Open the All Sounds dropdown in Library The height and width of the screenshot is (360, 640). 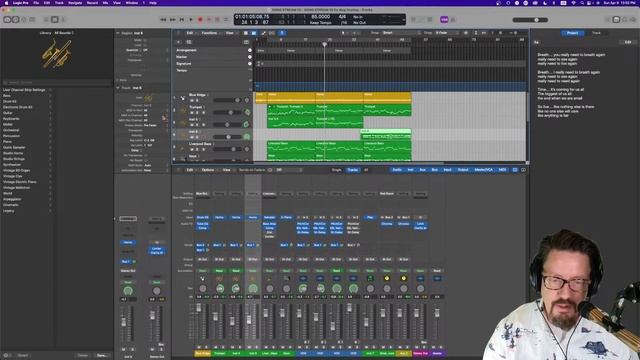point(64,33)
